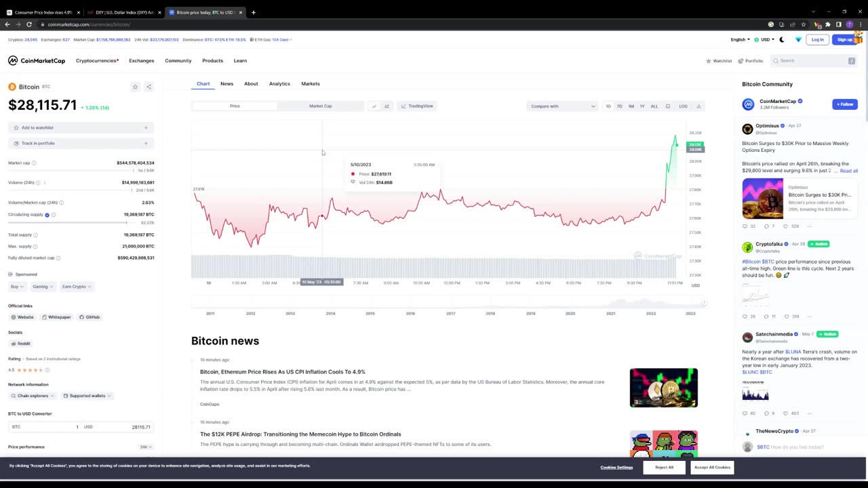This screenshot has width=868, height=488.
Task: Click the chart download icon
Action: pos(698,106)
